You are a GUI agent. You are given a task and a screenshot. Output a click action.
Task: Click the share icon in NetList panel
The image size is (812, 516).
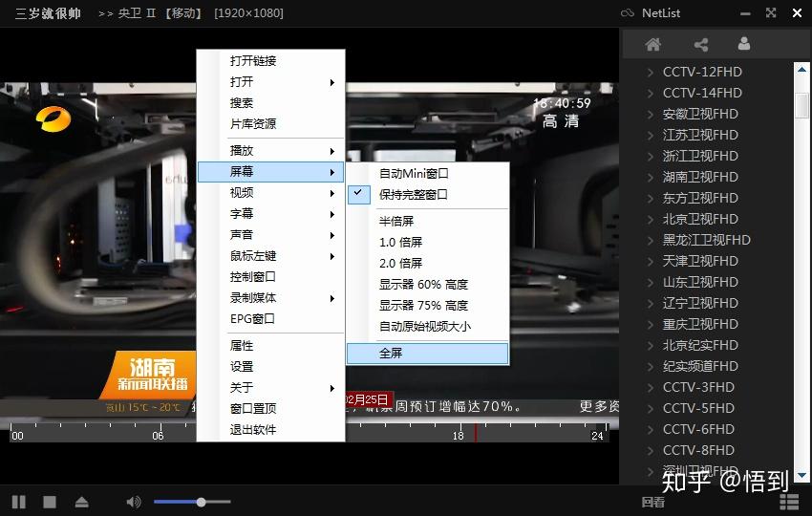(701, 44)
